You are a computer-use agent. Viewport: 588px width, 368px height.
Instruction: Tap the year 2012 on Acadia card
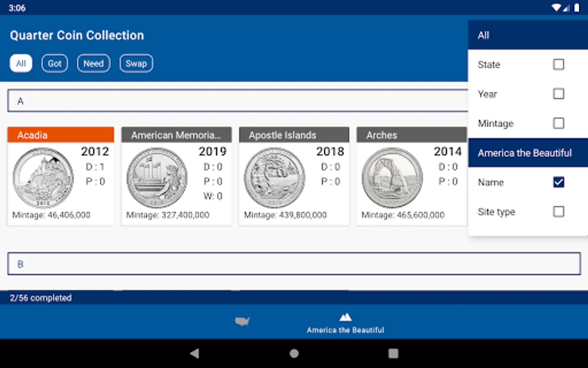(x=95, y=151)
